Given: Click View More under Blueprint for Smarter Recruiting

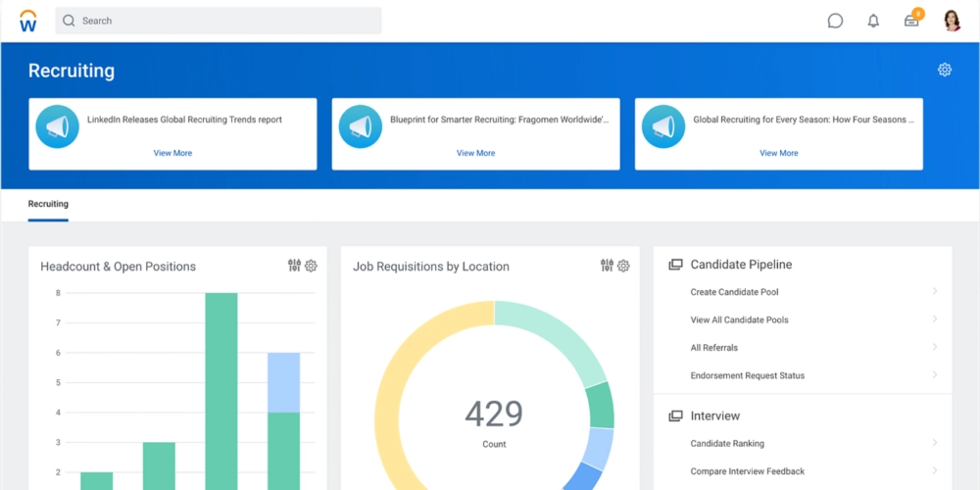Looking at the screenshot, I should click(475, 153).
